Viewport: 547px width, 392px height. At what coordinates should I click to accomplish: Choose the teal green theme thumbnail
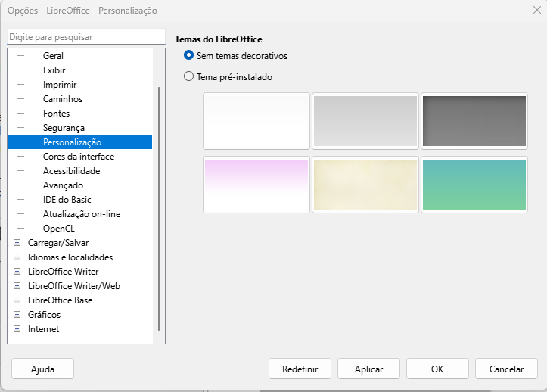(x=474, y=185)
